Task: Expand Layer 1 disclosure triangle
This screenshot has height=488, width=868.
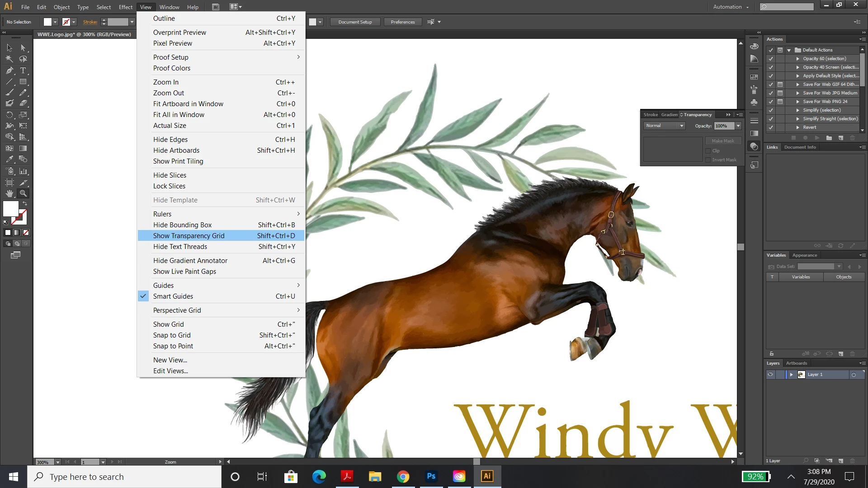Action: (x=791, y=375)
